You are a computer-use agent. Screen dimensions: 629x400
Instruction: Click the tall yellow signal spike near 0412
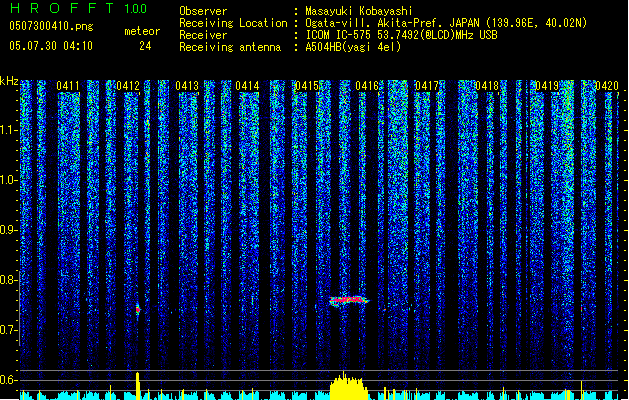coord(138,386)
